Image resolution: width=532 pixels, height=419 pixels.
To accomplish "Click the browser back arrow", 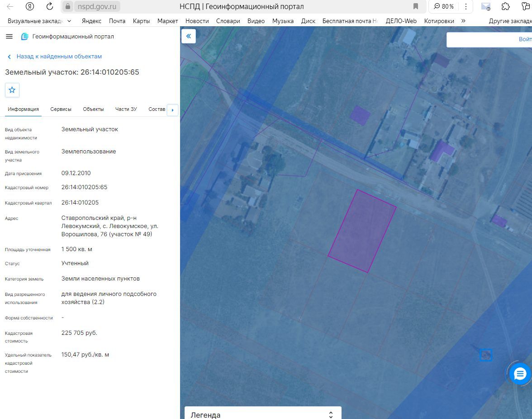I will coord(10,6).
